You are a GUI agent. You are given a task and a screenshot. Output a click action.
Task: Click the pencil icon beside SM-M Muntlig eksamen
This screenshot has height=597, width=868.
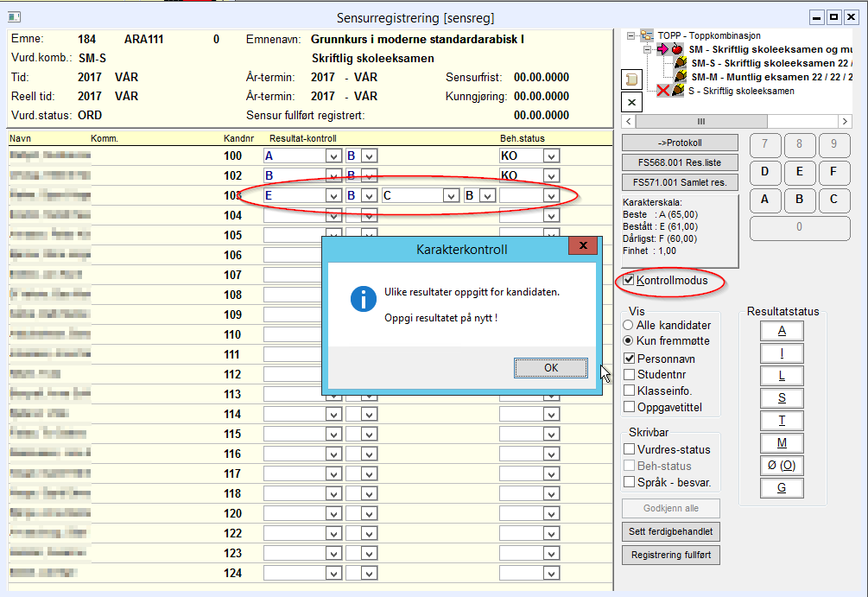click(x=679, y=78)
